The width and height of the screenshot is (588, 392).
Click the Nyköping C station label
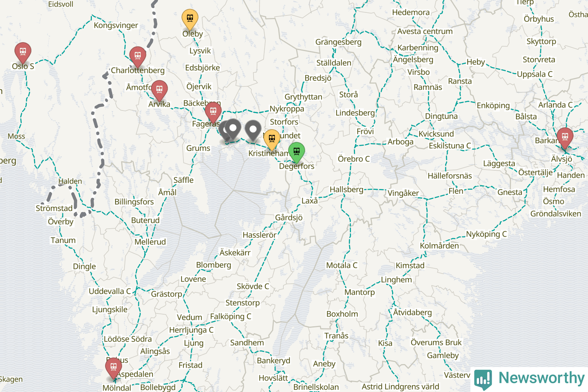point(486,234)
